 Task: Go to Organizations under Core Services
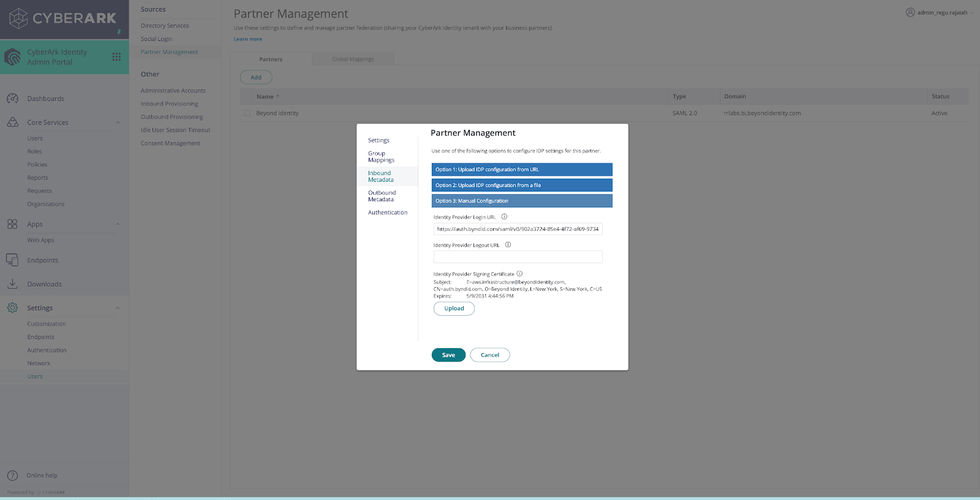[45, 204]
